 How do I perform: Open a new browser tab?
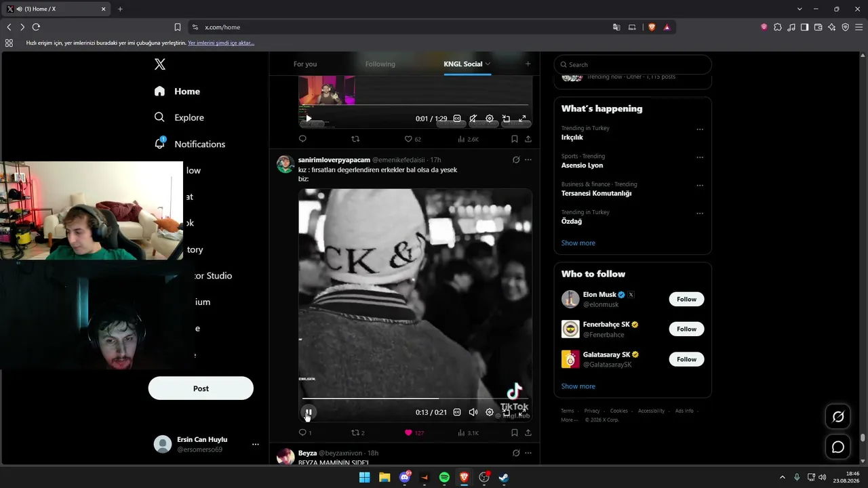pyautogui.click(x=120, y=9)
